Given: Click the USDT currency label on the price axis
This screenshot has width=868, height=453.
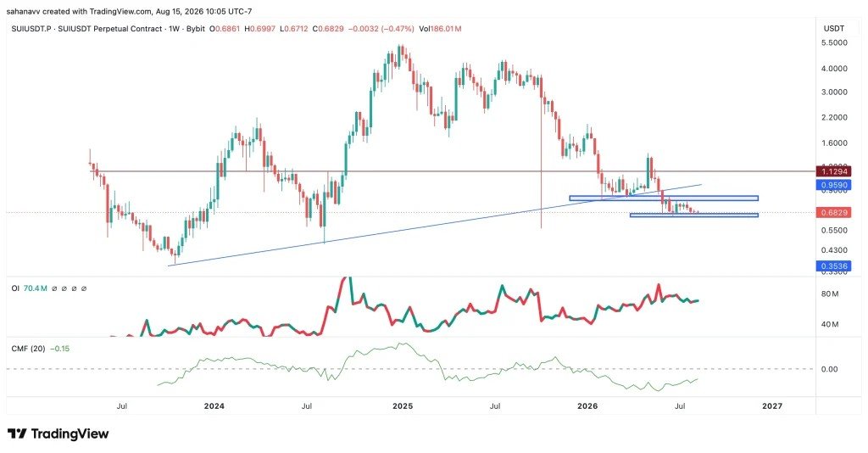Looking at the screenshot, I should pos(833,28).
